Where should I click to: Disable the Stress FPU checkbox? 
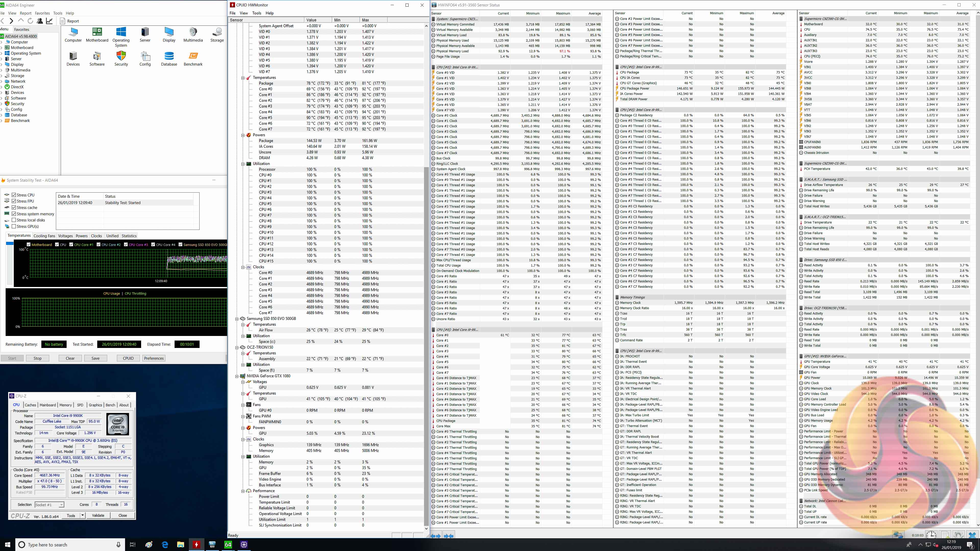pos(14,201)
